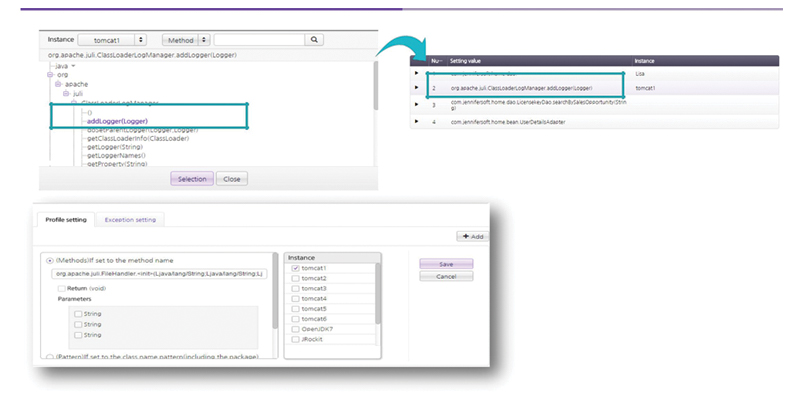The height and width of the screenshot is (400, 800).
Task: Expand the java tree node
Action: click(x=71, y=65)
